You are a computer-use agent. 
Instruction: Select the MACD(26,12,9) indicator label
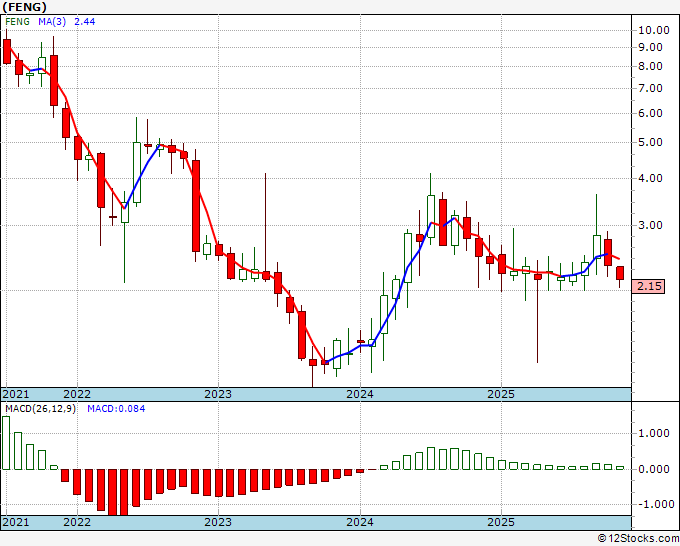[x=40, y=409]
